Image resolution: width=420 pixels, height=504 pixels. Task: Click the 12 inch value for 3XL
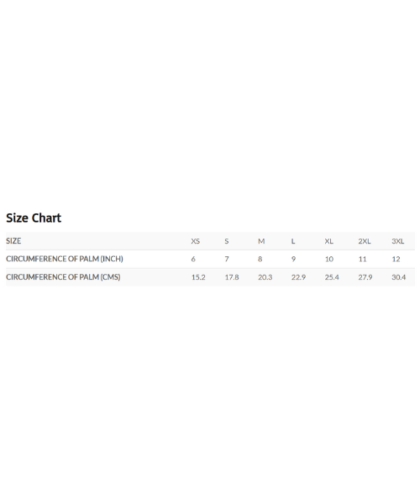pyautogui.click(x=396, y=259)
